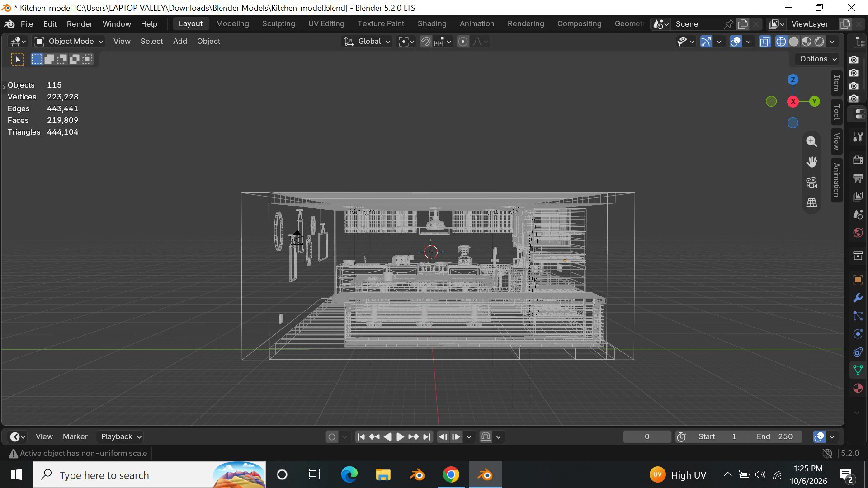Image resolution: width=868 pixels, height=488 pixels.
Task: Open the View Layer properties icon
Action: coord(858,197)
